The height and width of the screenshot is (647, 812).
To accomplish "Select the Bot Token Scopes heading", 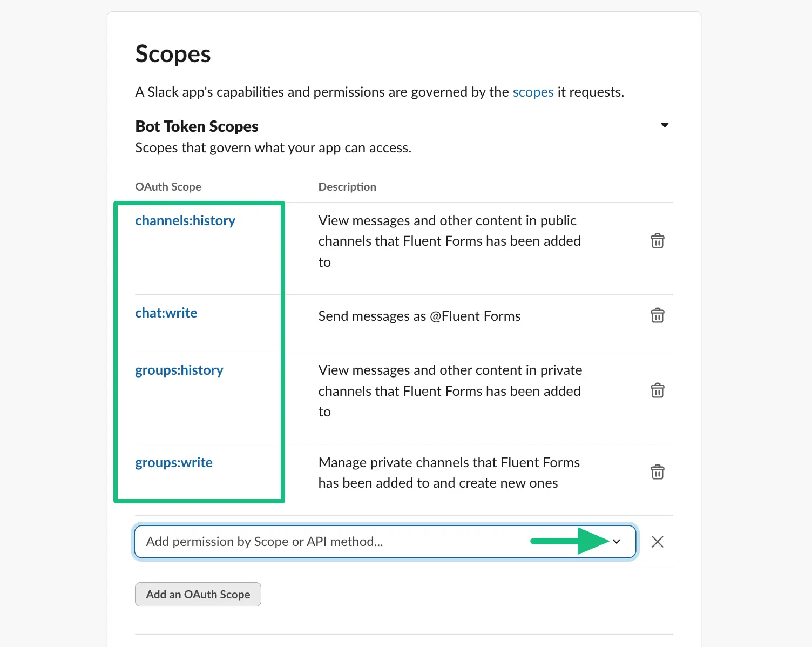I will point(197,126).
